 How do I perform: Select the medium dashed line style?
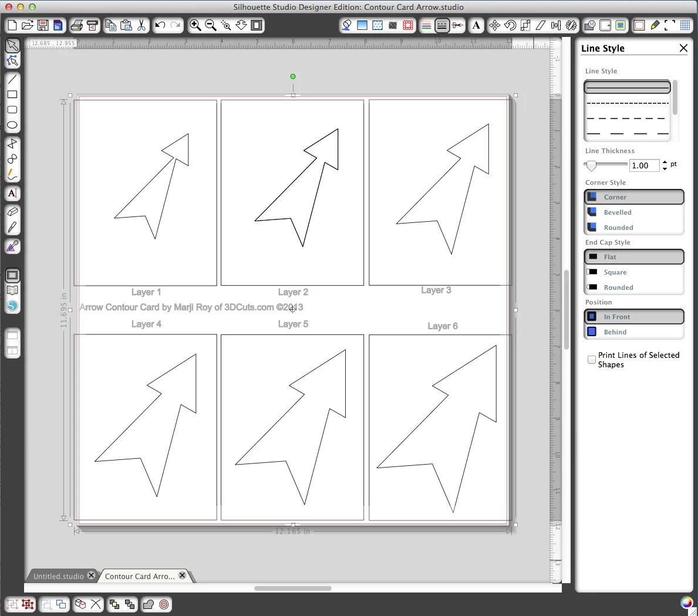click(627, 119)
